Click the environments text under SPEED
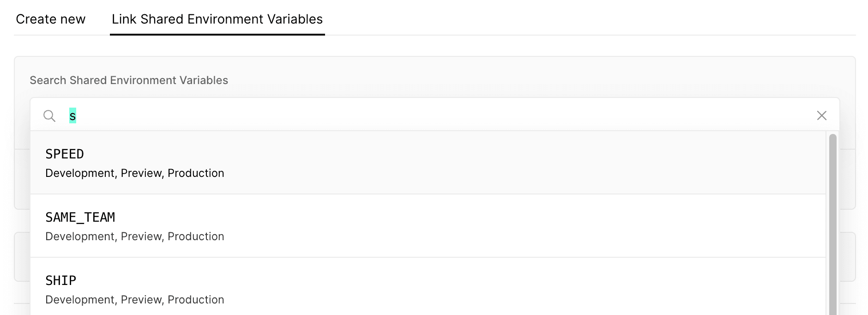The width and height of the screenshot is (868, 315). (135, 173)
